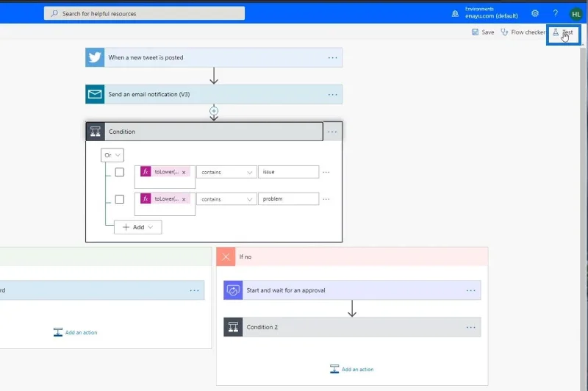
Task: Click the problem value field
Action: [x=288, y=198]
